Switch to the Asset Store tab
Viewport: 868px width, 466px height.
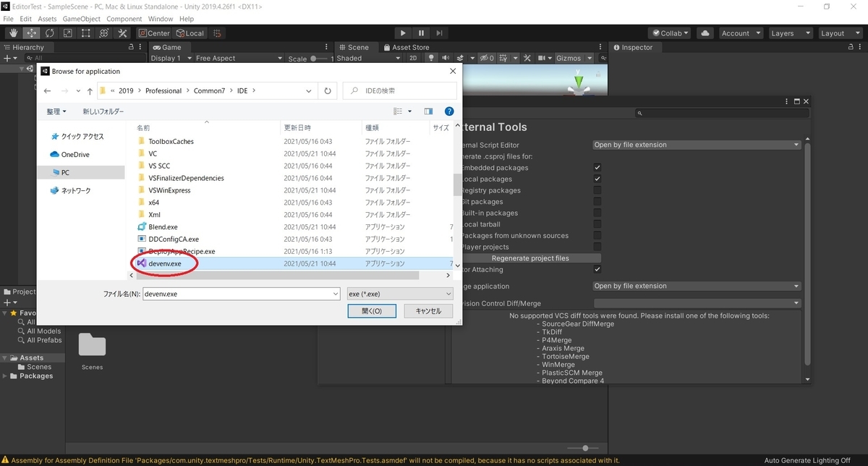(x=406, y=47)
